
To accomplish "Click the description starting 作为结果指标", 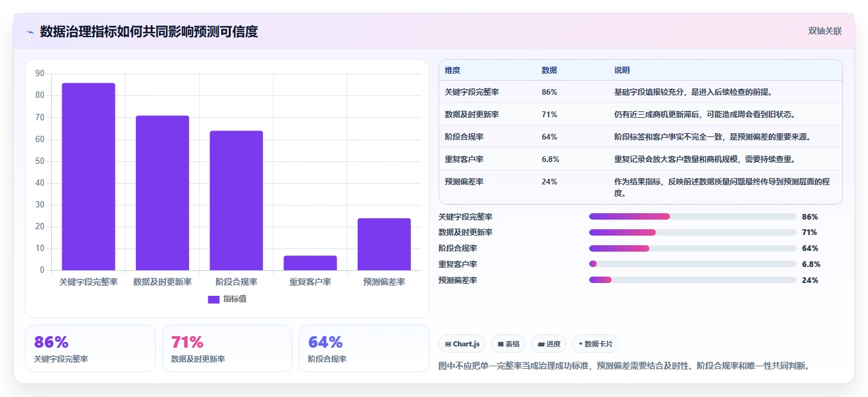I will tap(722, 187).
